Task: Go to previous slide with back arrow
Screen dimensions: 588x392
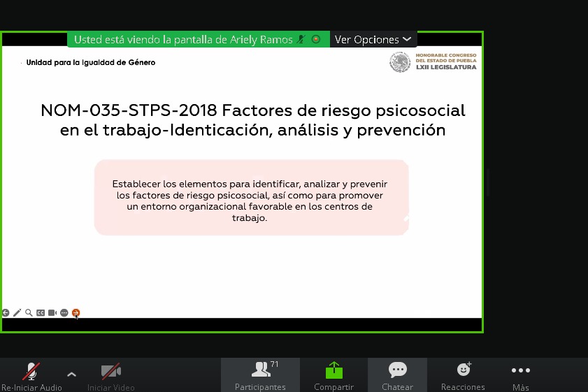Action: tap(6, 313)
